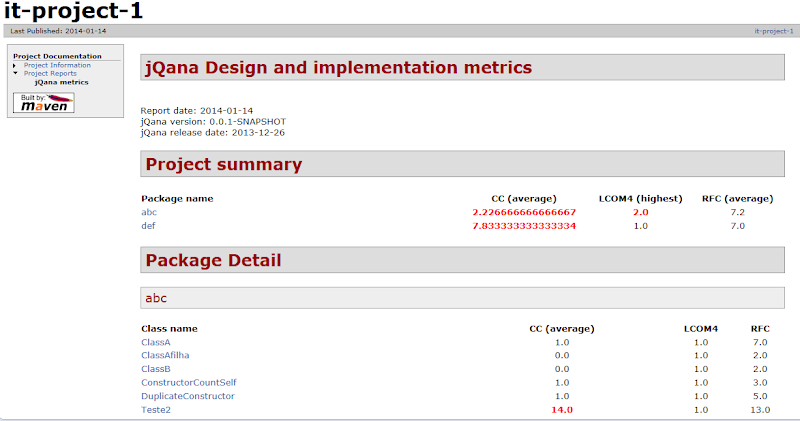Click the Class name column header
This screenshot has height=421, width=800.
click(169, 329)
